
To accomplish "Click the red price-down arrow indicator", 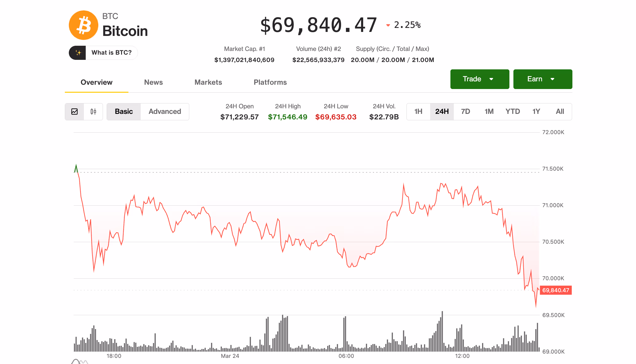I will coord(388,25).
